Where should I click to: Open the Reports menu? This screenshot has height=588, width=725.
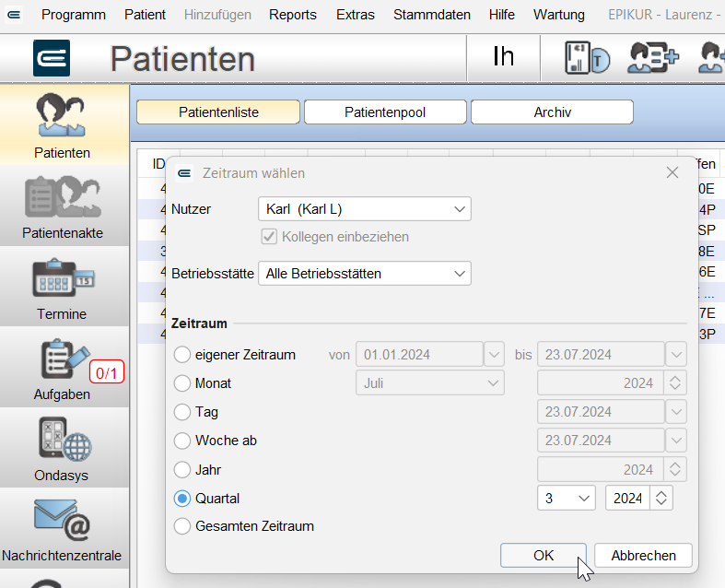click(x=293, y=15)
